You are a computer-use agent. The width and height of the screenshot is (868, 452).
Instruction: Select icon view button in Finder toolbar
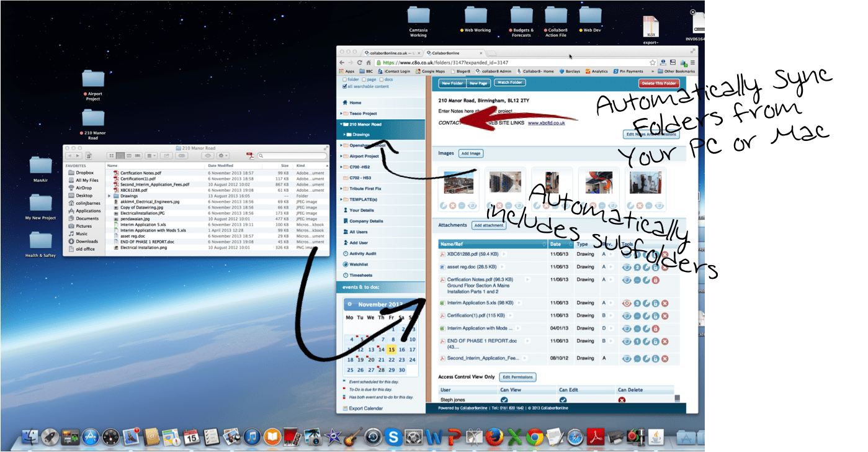click(112, 155)
